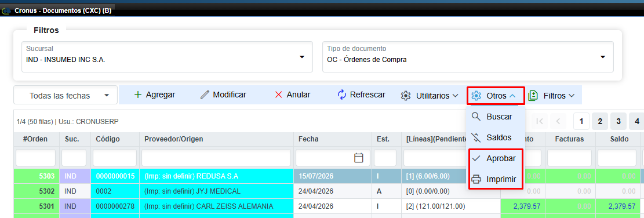Screen dimensions: 644x218
Task: Click the Refrescar button
Action: click(362, 95)
